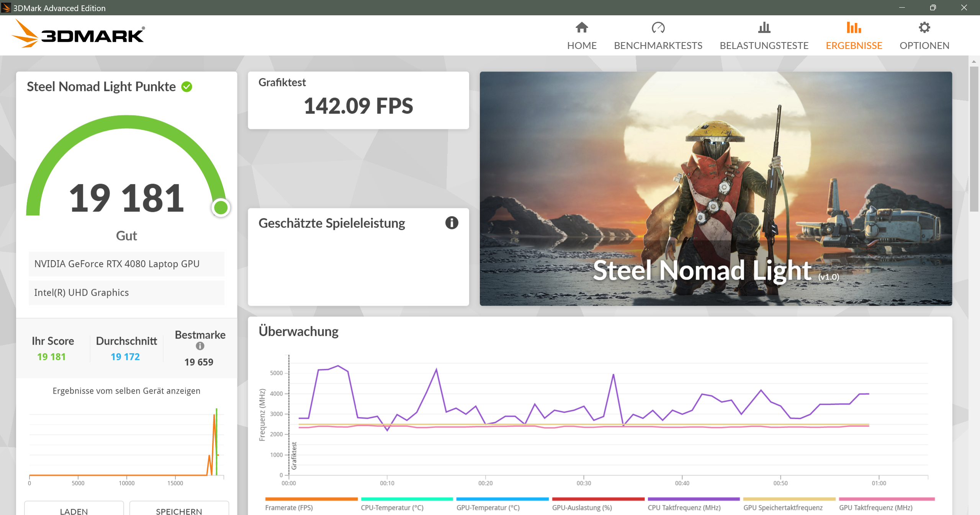The height and width of the screenshot is (515, 980).
Task: Click the orange Ergebnisse chart icon
Action: pyautogui.click(x=854, y=28)
